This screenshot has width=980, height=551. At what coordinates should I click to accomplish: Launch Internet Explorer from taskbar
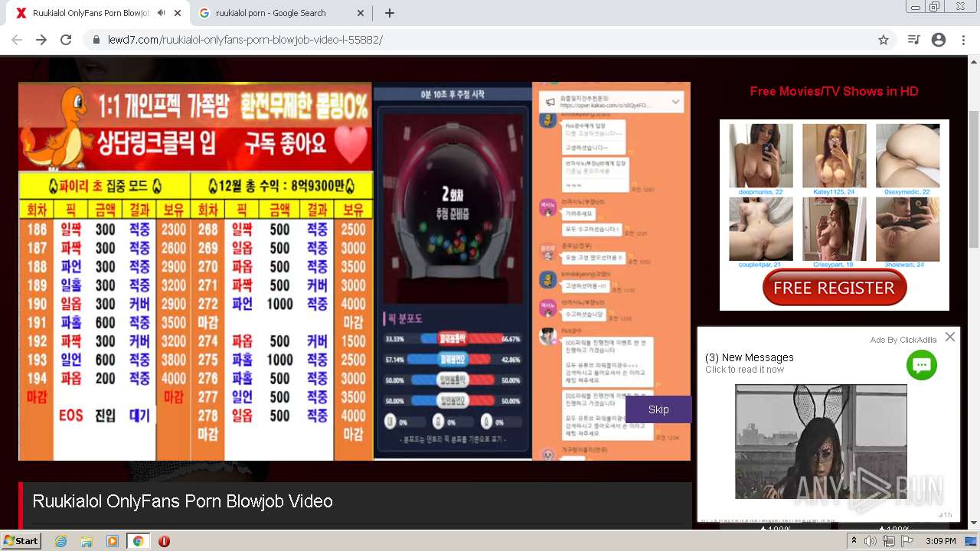[61, 541]
